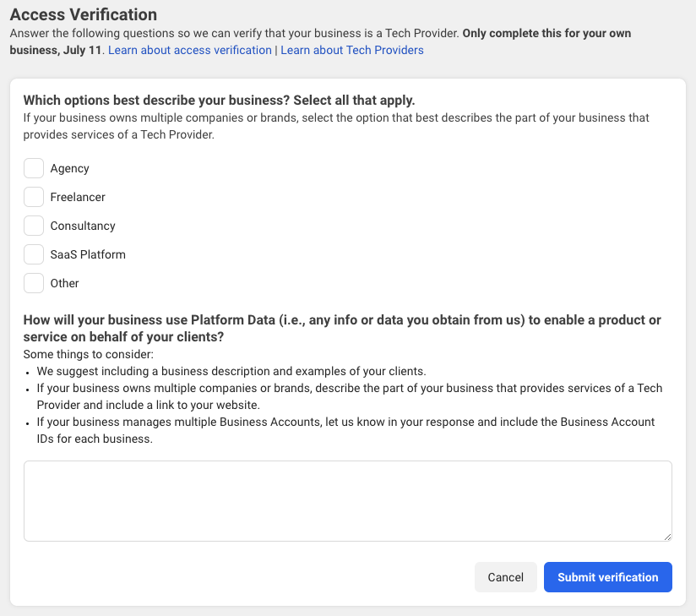The width and height of the screenshot is (696, 616).
Task: Open 'Learn about Tech Providers' link
Action: [352, 50]
